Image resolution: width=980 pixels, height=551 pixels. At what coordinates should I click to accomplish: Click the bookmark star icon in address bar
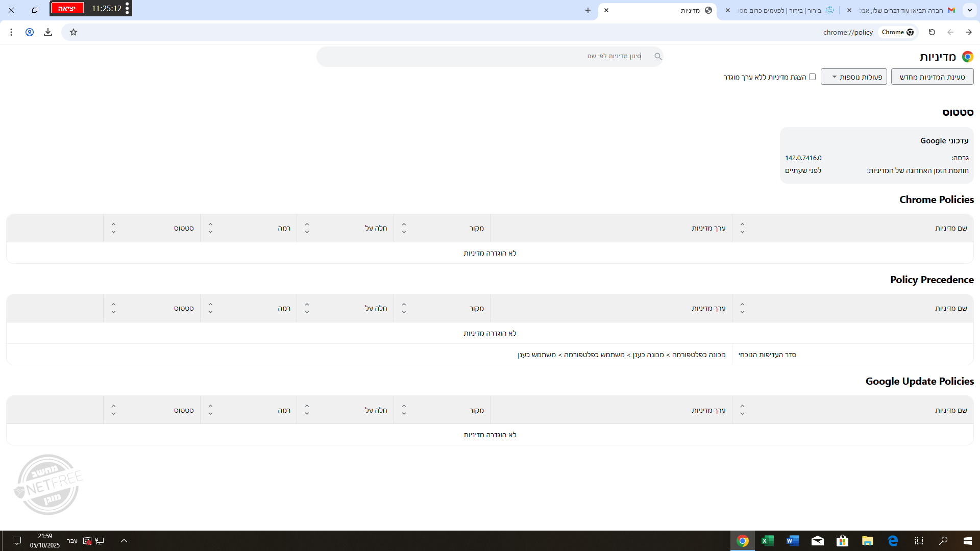(73, 32)
